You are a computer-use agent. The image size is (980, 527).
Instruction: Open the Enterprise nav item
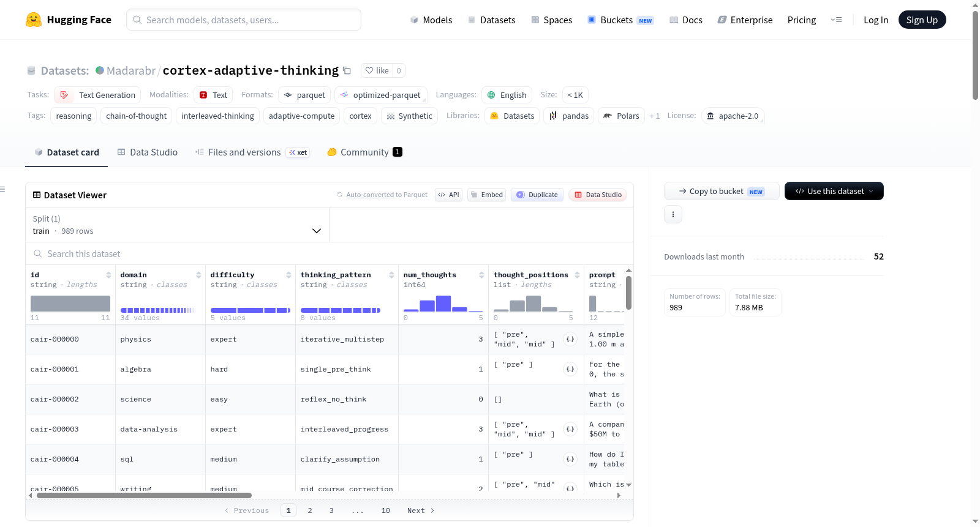[745, 20]
